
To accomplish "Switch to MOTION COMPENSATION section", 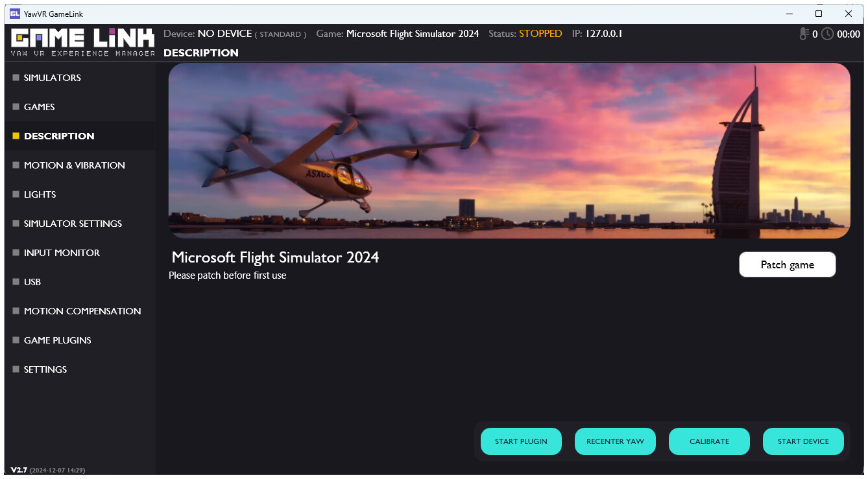I will 82,311.
